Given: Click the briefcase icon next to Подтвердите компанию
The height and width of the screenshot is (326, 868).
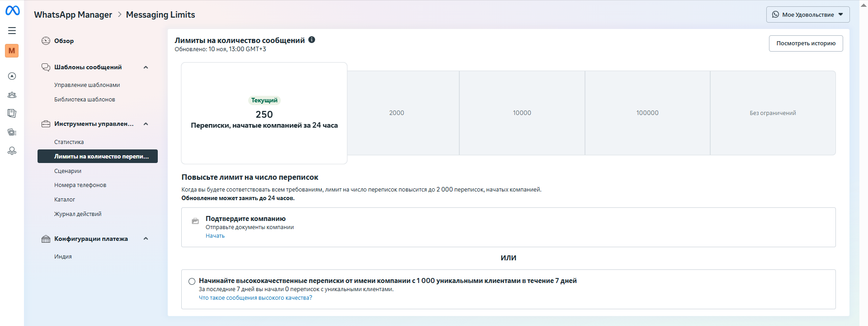Looking at the screenshot, I should click(x=195, y=221).
